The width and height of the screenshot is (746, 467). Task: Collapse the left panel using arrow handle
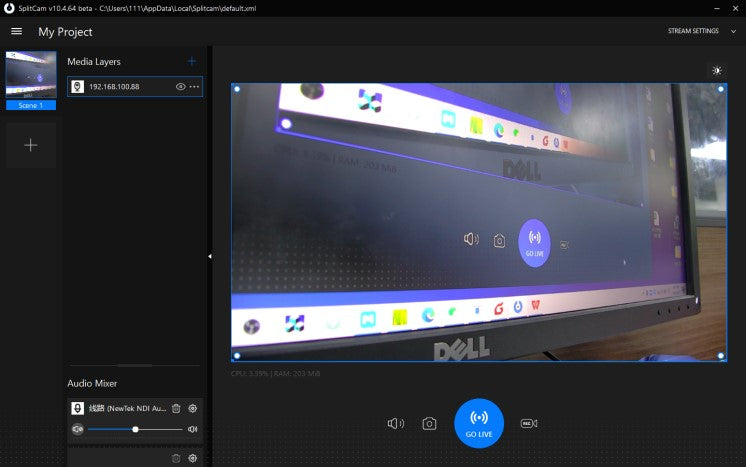pyautogui.click(x=210, y=257)
